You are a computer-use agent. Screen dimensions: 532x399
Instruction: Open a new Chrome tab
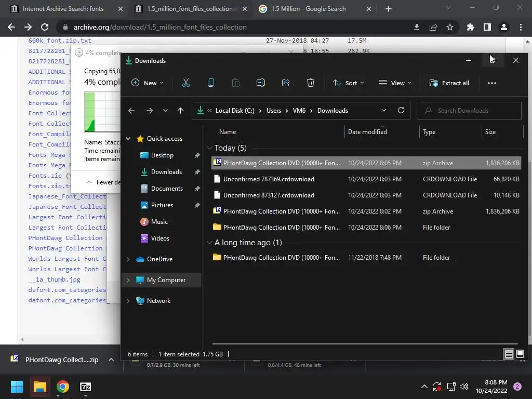point(389,9)
